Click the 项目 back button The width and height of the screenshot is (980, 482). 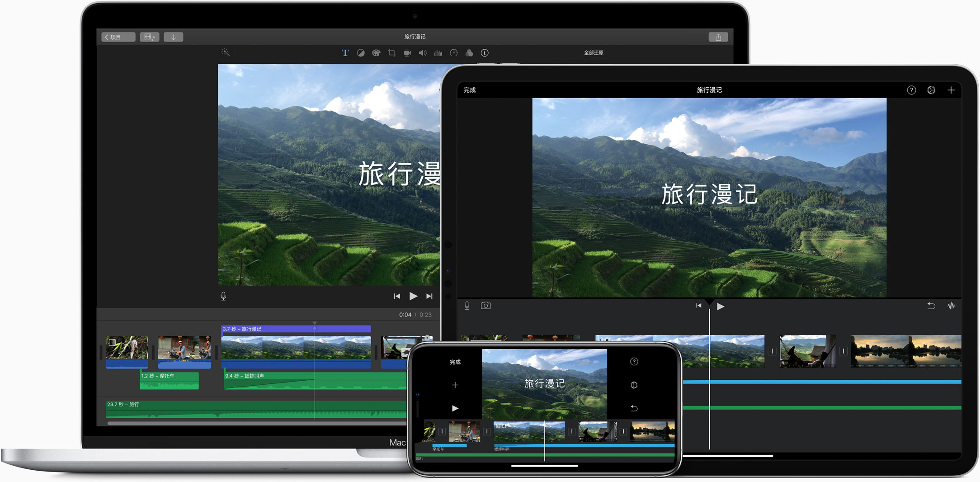[x=118, y=37]
